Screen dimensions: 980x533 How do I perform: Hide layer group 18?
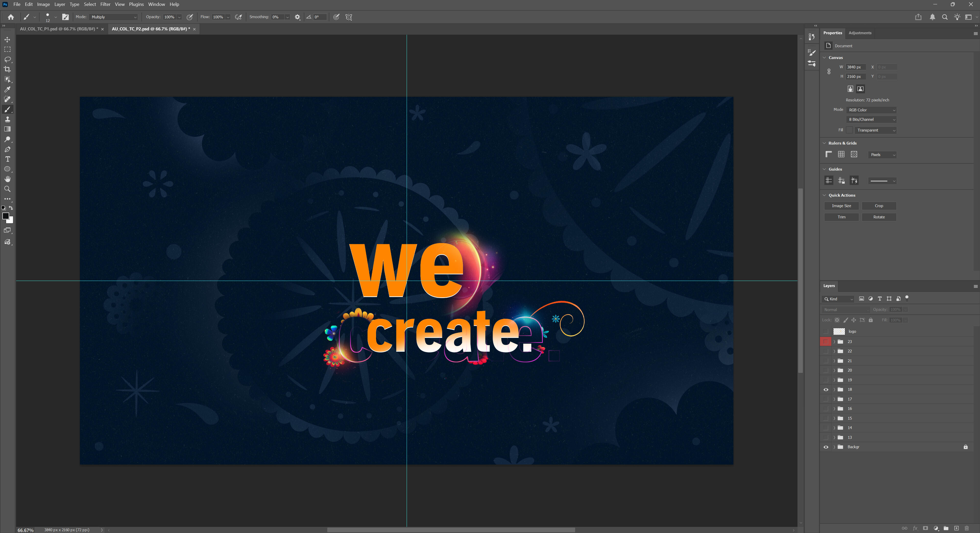coord(826,389)
